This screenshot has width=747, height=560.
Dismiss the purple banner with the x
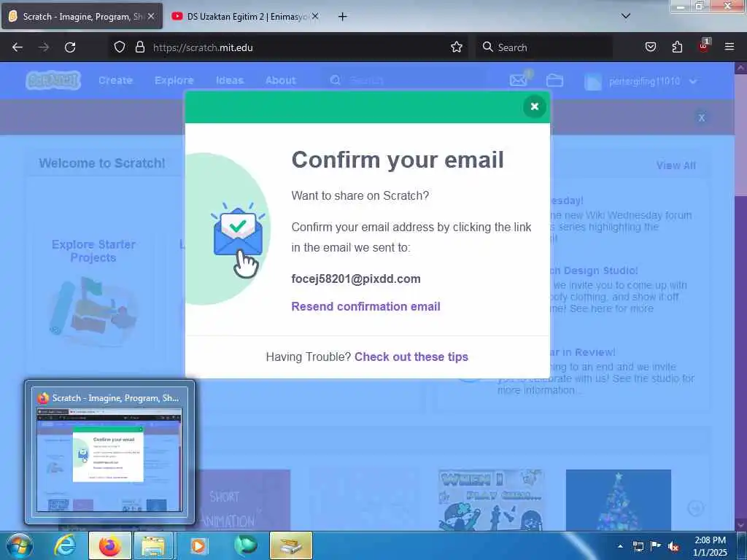click(701, 117)
